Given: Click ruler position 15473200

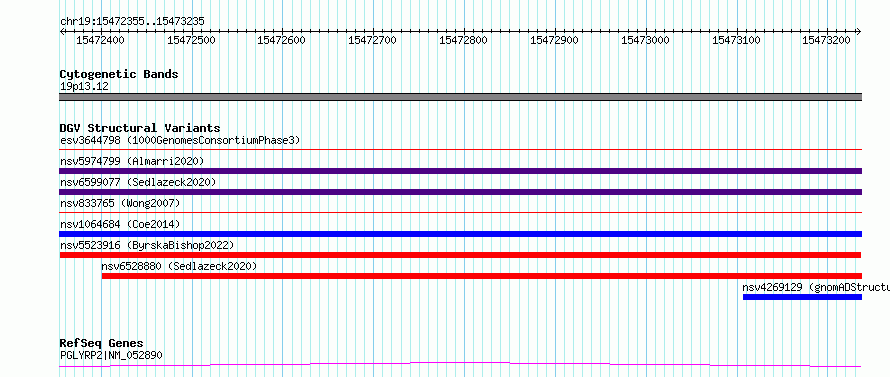Looking at the screenshot, I should pyautogui.click(x=827, y=40).
